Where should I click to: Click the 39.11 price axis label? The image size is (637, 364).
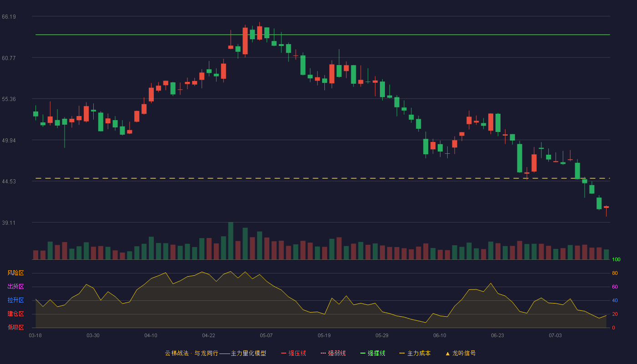click(9, 223)
